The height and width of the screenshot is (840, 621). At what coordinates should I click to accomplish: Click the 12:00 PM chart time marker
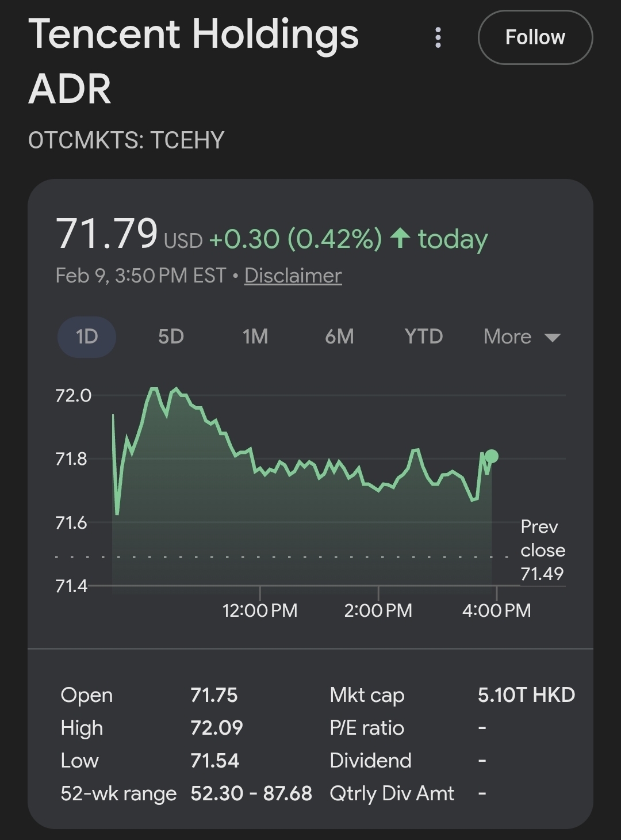[x=260, y=610]
